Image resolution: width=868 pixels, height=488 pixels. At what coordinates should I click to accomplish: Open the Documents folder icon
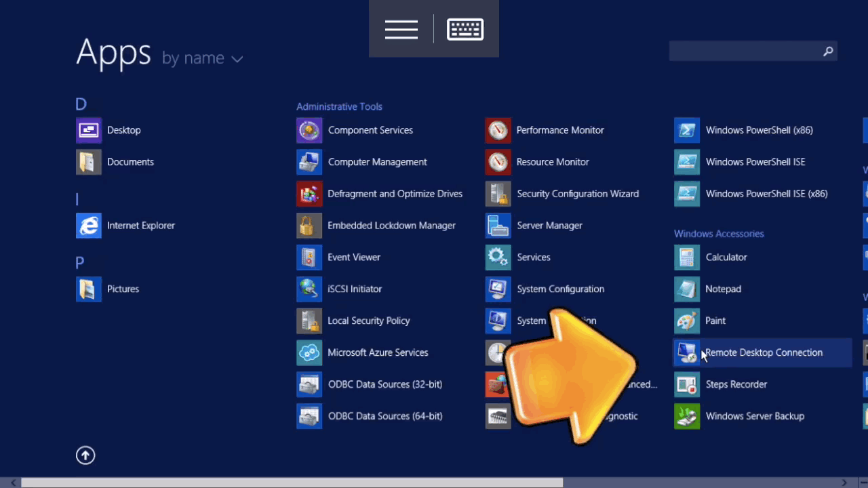[x=89, y=162]
